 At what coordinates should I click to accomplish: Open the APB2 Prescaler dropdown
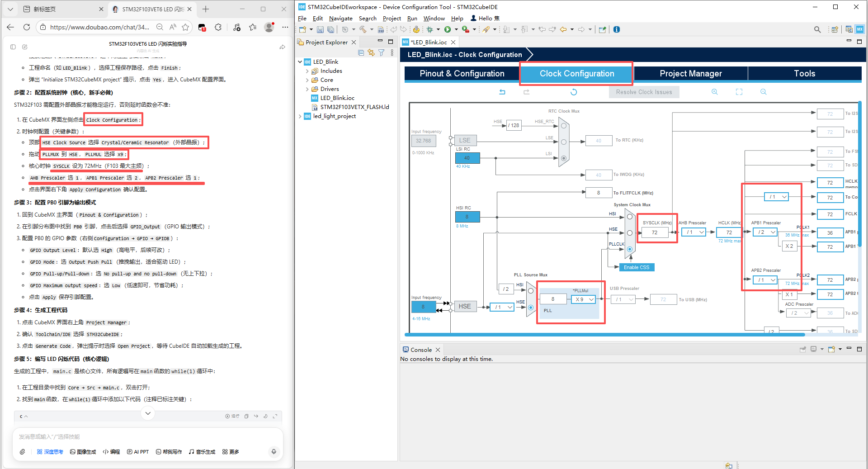(765, 280)
